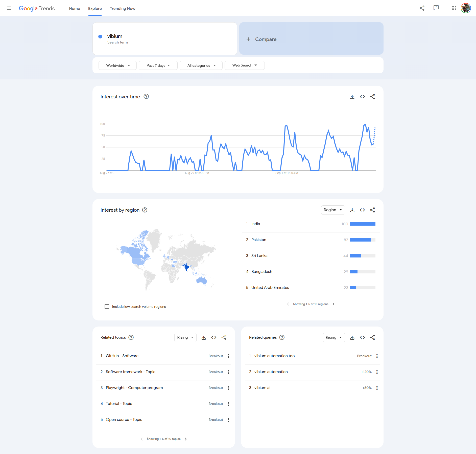Open the Region dropdown in Interest by region
476x454 pixels.
tap(333, 210)
